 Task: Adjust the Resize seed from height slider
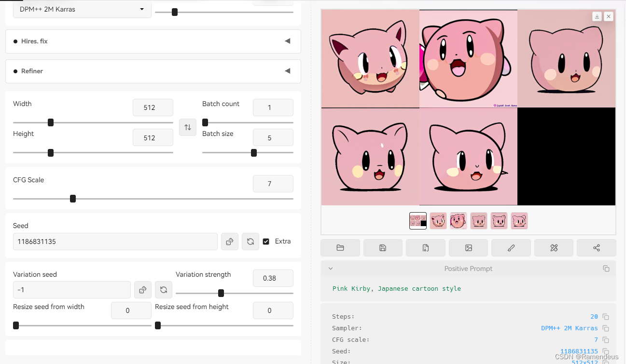[224, 325]
